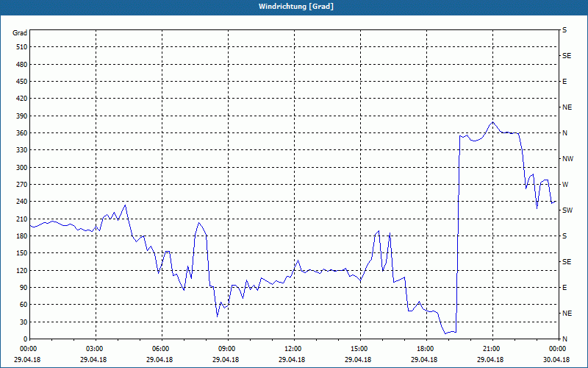Click the 29.04.18 date under 12:00
The image size is (588, 368).
292,359
